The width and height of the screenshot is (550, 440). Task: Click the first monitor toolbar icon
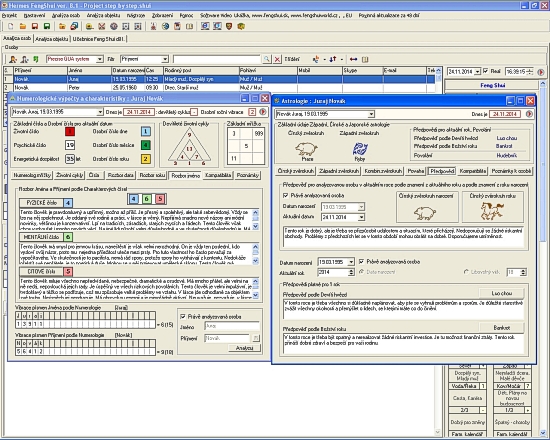point(205,26)
